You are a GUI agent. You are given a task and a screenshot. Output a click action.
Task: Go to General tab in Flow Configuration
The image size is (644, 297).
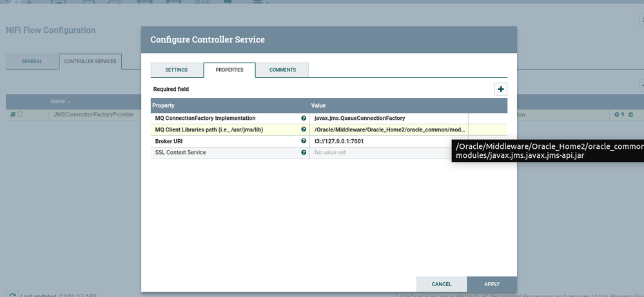pos(32,62)
